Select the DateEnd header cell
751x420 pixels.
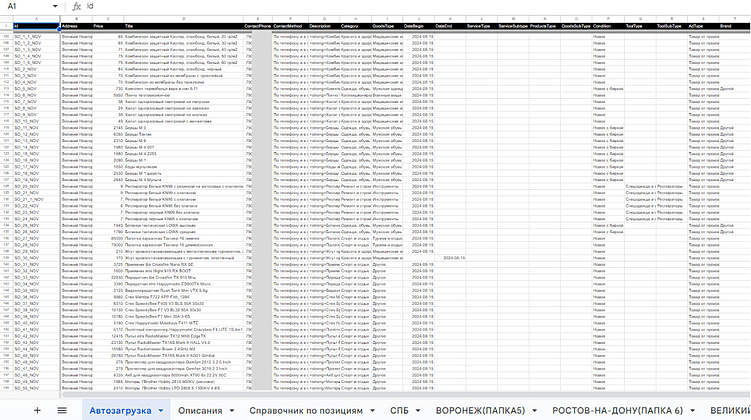450,26
